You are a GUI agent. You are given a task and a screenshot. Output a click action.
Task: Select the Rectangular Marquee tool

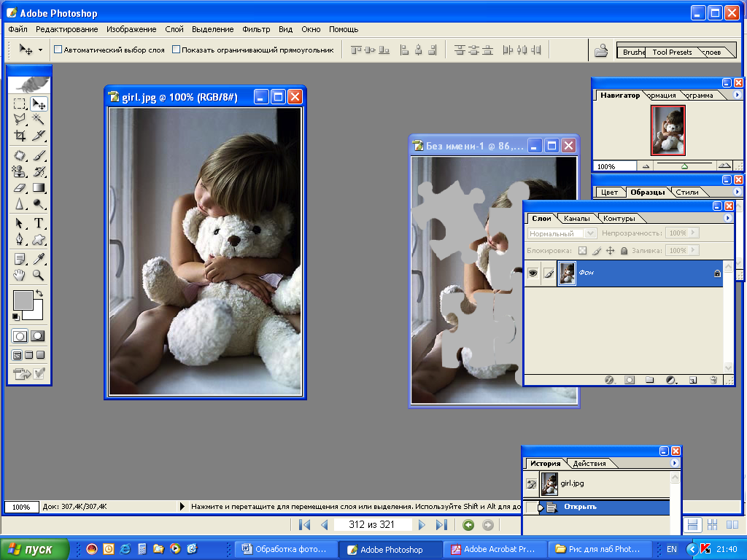point(20,104)
